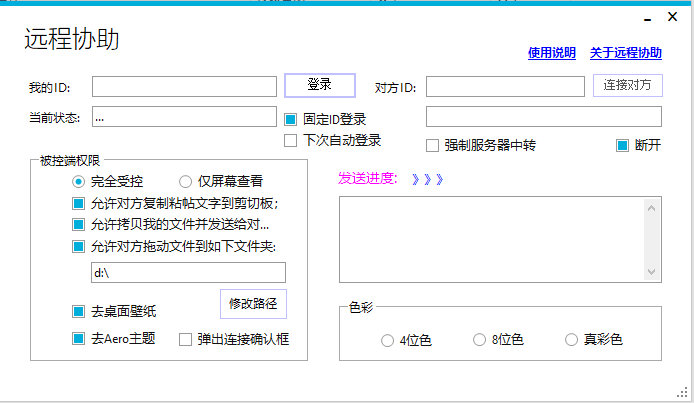Click the 登录 login button

pyautogui.click(x=320, y=85)
